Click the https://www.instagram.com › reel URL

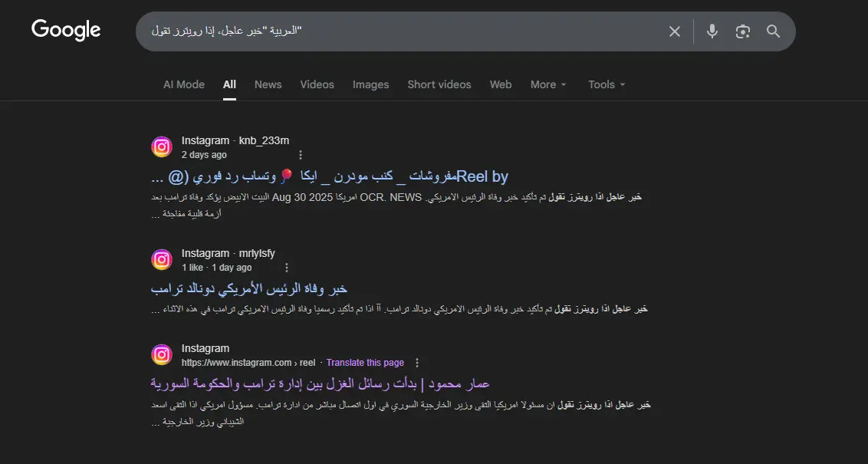click(248, 363)
